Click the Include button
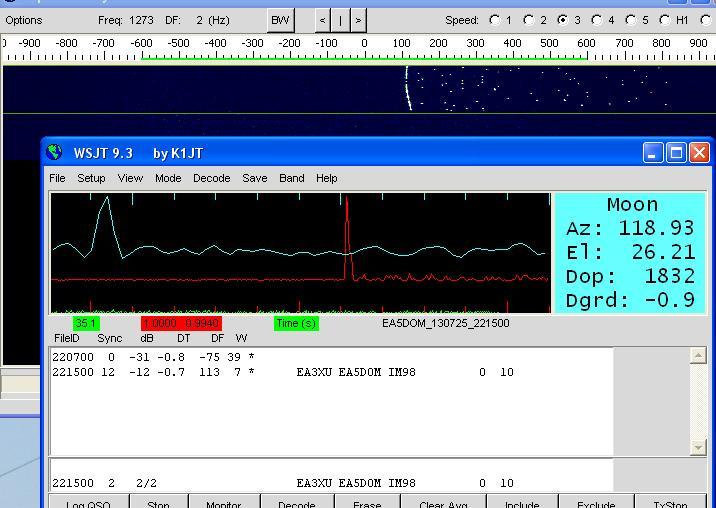This screenshot has width=716, height=508. pyautogui.click(x=522, y=502)
